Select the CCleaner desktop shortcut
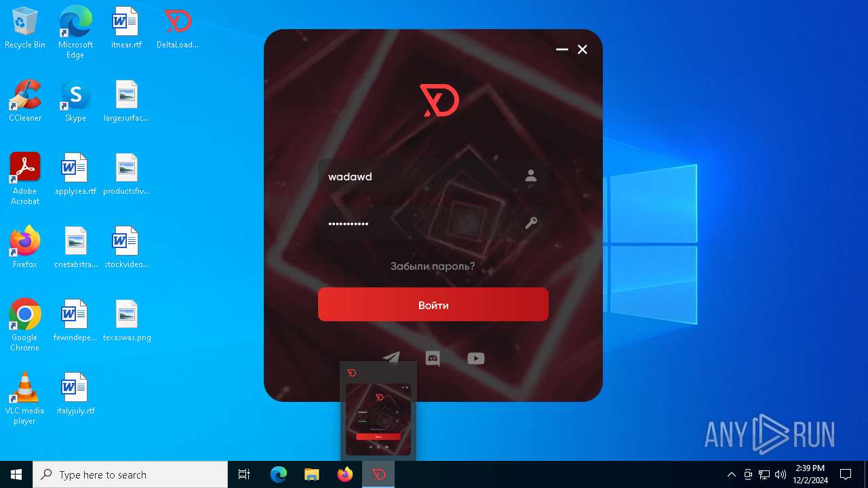 click(25, 102)
